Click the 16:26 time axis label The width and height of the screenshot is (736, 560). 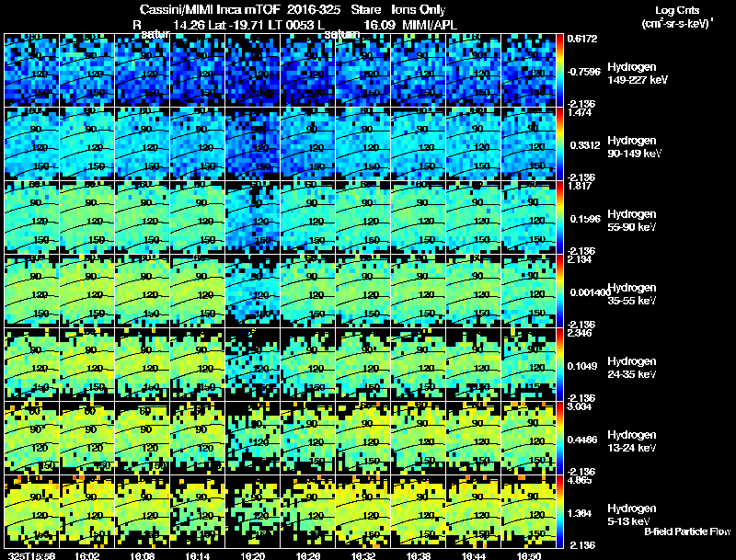(x=308, y=555)
